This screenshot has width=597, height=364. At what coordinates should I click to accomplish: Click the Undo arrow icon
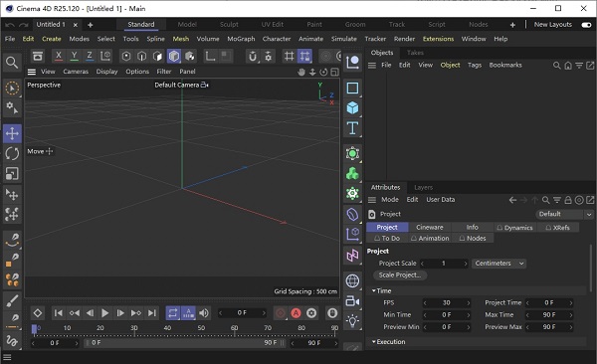tap(10, 25)
